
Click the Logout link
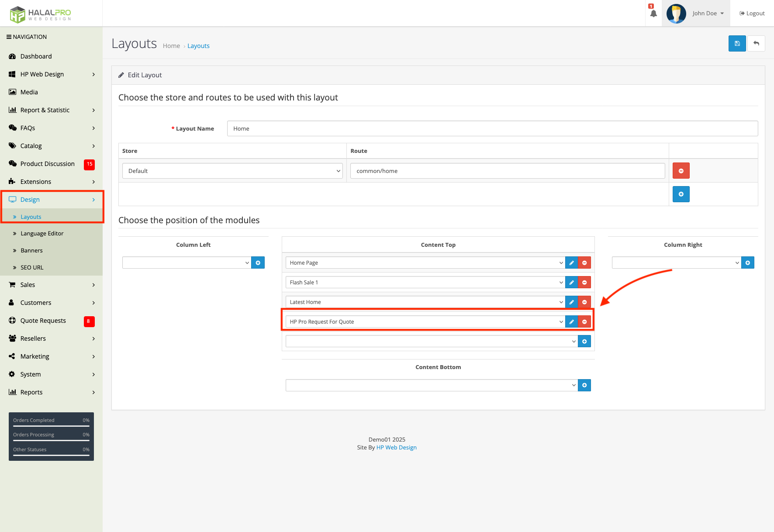[x=752, y=14]
